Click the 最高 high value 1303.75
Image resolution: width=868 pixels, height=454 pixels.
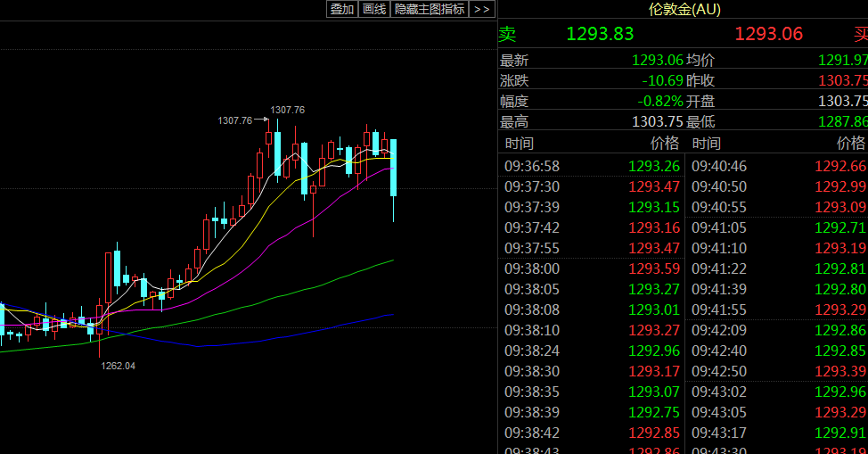pos(658,121)
